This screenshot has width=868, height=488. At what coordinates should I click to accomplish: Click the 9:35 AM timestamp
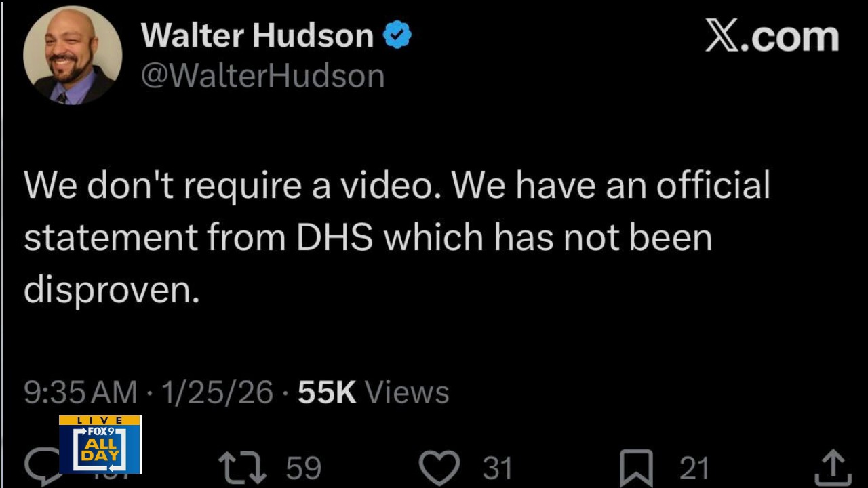81,392
